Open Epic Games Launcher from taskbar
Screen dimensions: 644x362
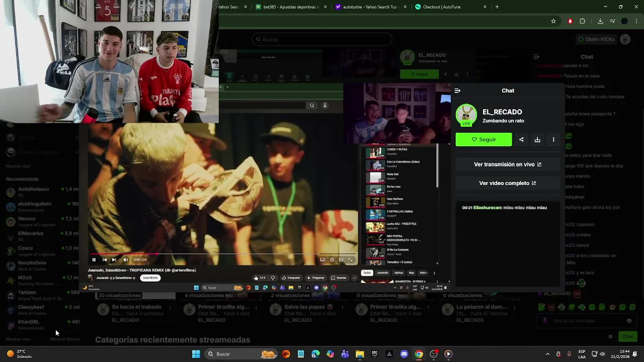pos(374,354)
